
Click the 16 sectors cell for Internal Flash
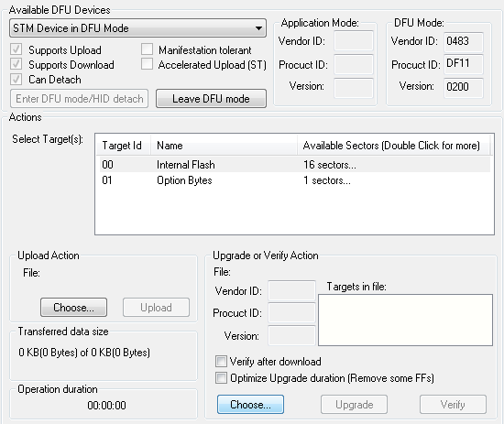point(330,165)
